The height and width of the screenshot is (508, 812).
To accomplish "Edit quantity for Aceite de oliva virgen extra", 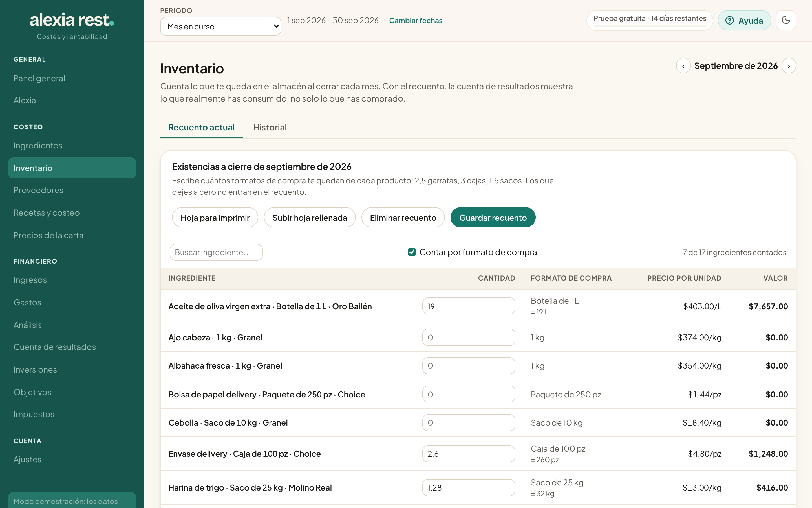I will 468,306.
